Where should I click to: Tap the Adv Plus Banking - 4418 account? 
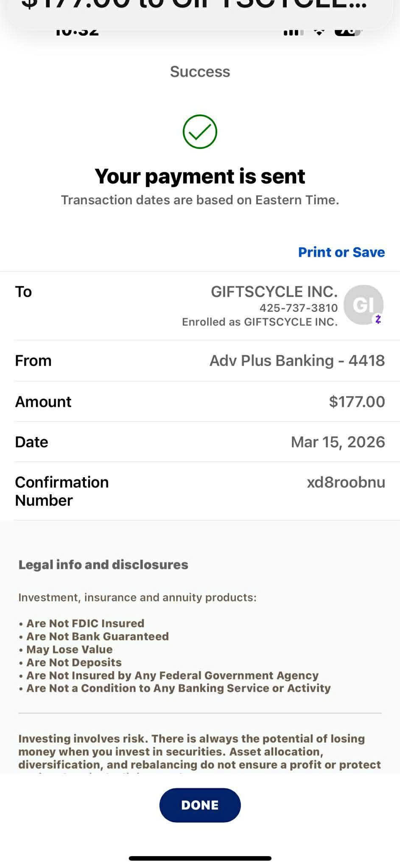pos(297,361)
